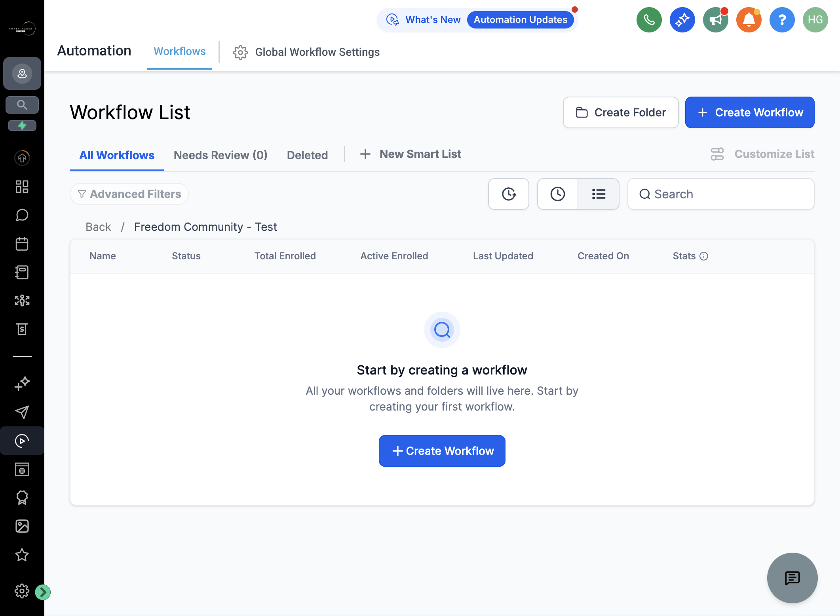Open the floating chat widget button

(x=792, y=578)
